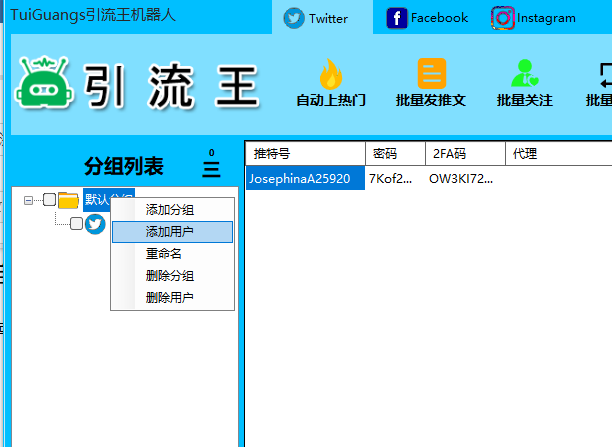Click the 批量关注 green user icon
Image resolution: width=612 pixels, height=447 pixels.
click(523, 74)
